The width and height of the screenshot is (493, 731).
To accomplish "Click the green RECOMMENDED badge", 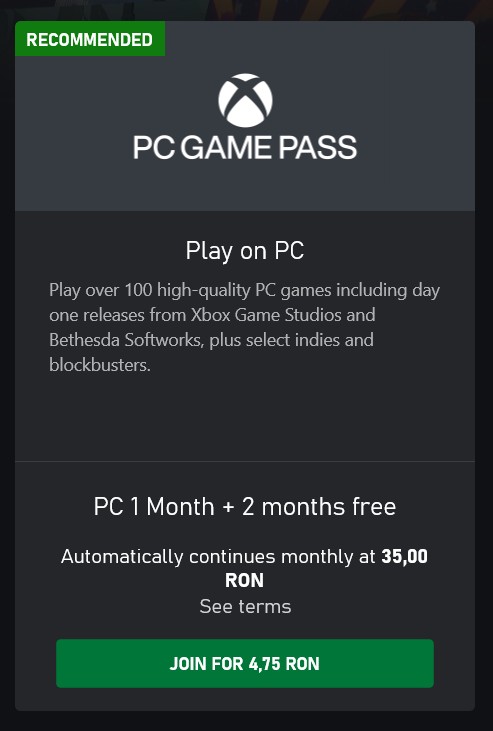I will (x=90, y=39).
